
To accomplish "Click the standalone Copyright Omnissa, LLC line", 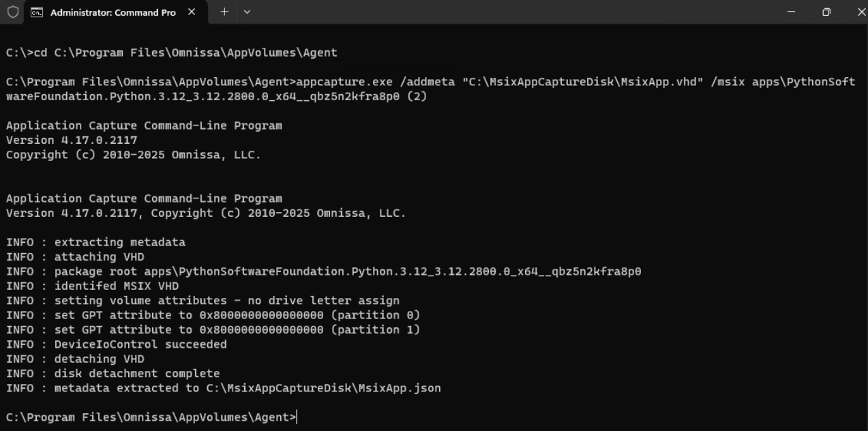I will point(134,155).
